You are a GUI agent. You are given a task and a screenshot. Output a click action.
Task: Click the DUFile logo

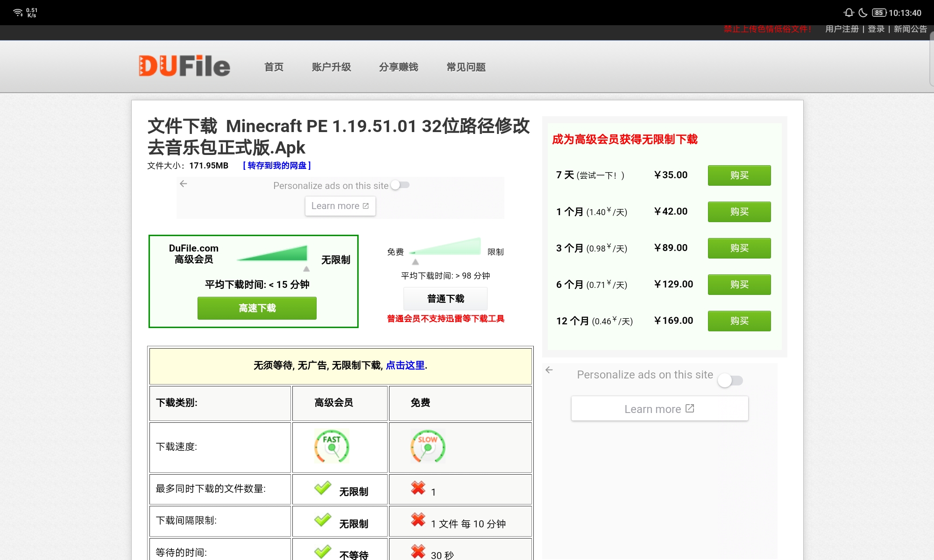coord(184,66)
